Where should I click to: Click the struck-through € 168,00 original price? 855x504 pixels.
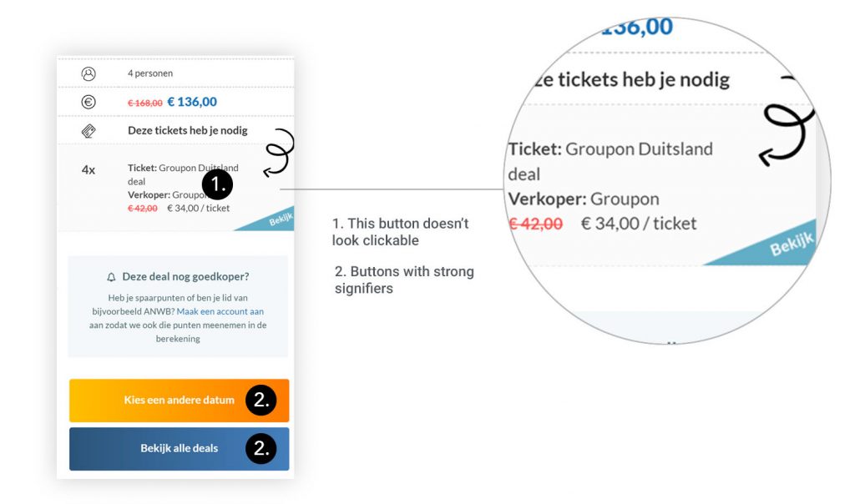(x=144, y=103)
